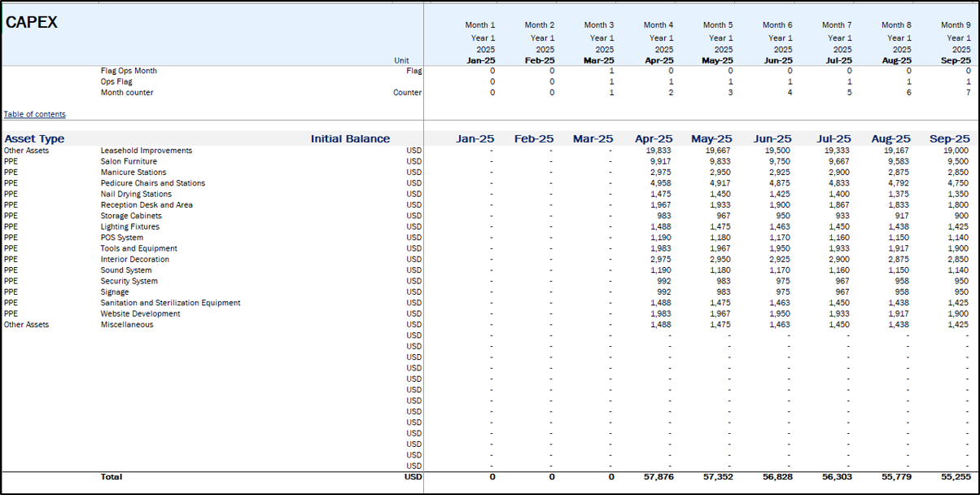Screen dimensions: 980x495
Task: Select the Website Development row label
Action: pyautogui.click(x=140, y=313)
